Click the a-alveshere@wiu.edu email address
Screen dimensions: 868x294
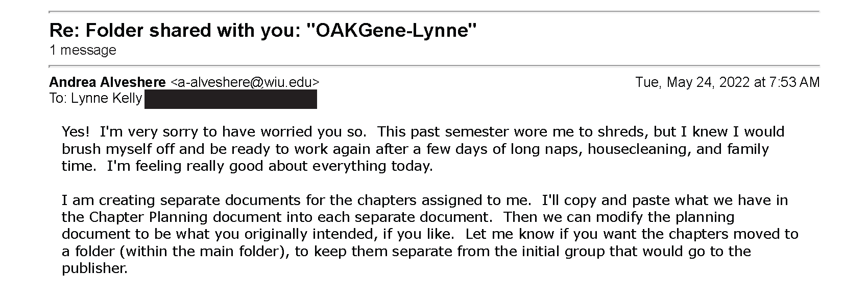tap(245, 82)
